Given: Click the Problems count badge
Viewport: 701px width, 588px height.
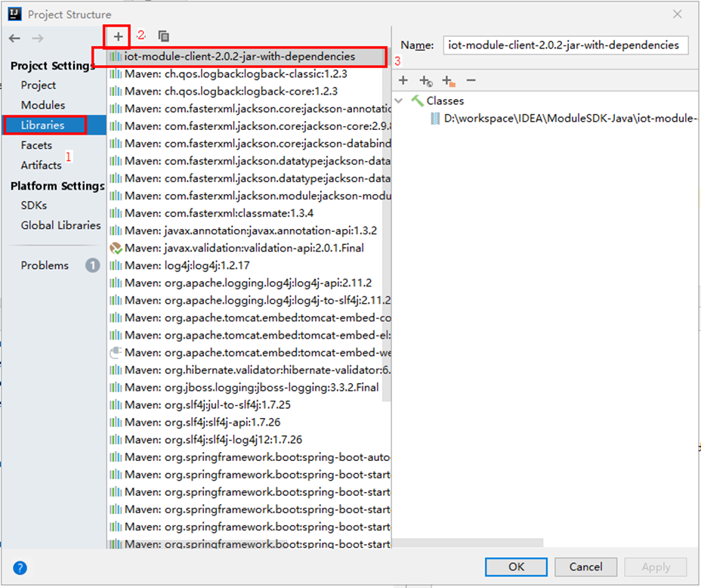Looking at the screenshot, I should 93,265.
